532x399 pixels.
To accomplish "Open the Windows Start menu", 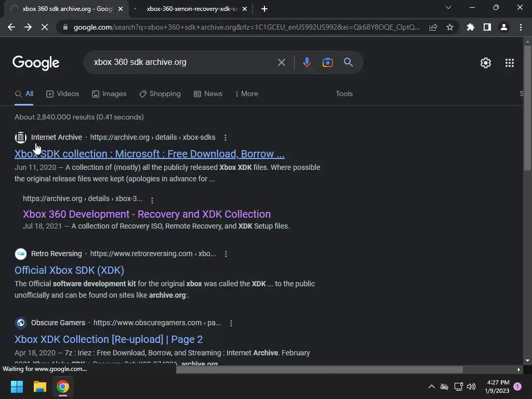I will click(x=17, y=387).
